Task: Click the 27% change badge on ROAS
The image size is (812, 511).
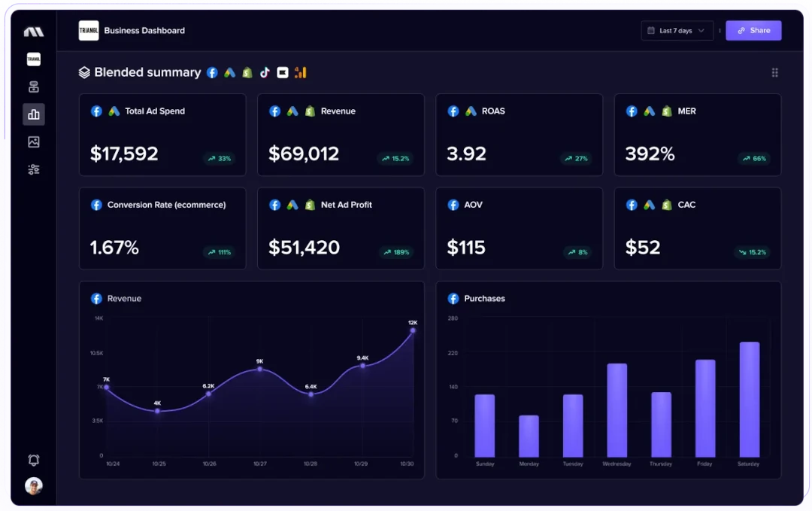Action: 577,159
